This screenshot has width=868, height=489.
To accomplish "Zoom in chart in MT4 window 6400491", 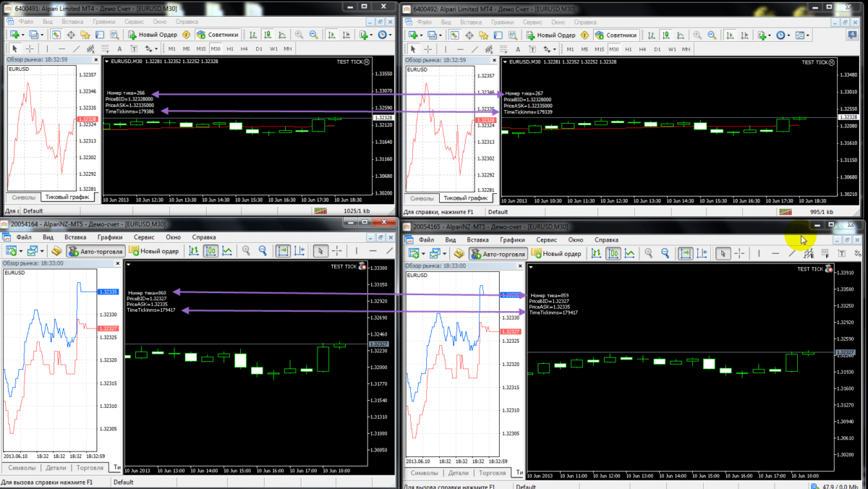I will (x=299, y=35).
